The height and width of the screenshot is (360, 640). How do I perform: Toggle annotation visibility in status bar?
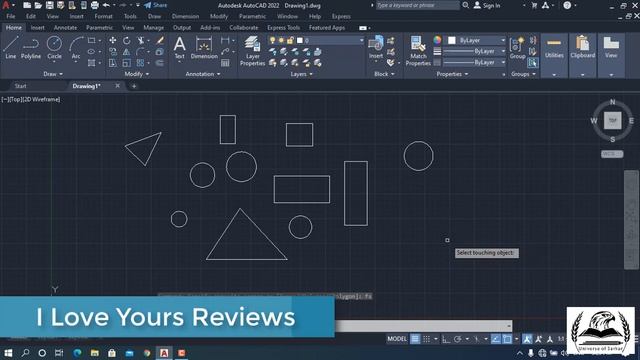coord(527,339)
